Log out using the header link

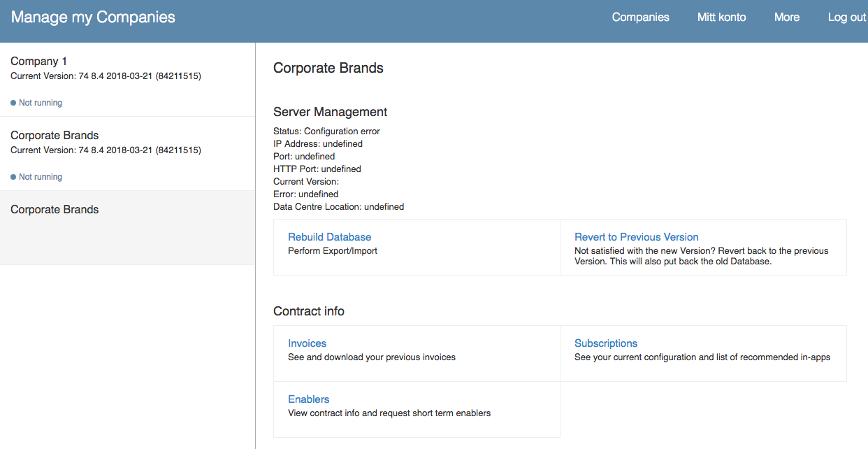coord(846,17)
